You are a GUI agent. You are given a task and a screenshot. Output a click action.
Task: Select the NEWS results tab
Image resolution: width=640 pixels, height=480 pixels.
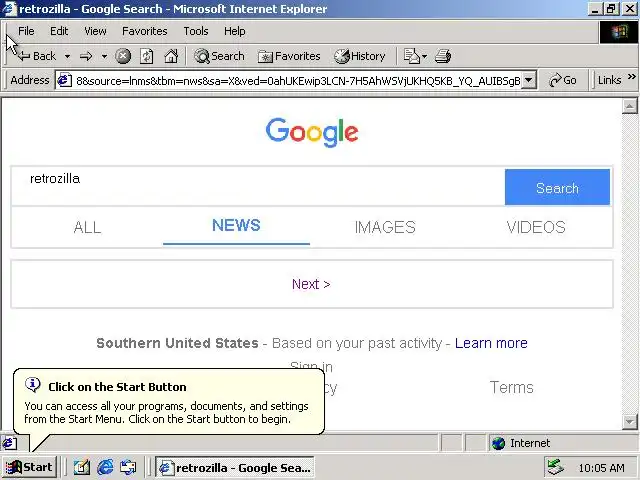[236, 225]
